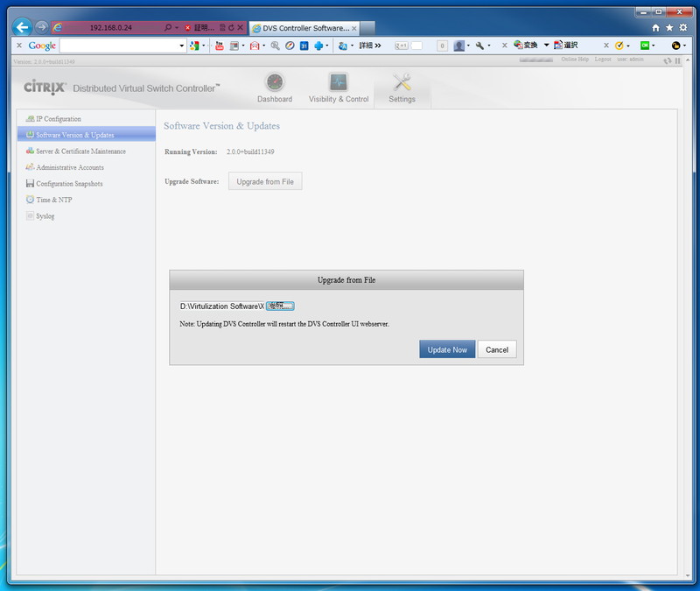
Task: Click the magnifier toolbar icon
Action: pyautogui.click(x=275, y=46)
